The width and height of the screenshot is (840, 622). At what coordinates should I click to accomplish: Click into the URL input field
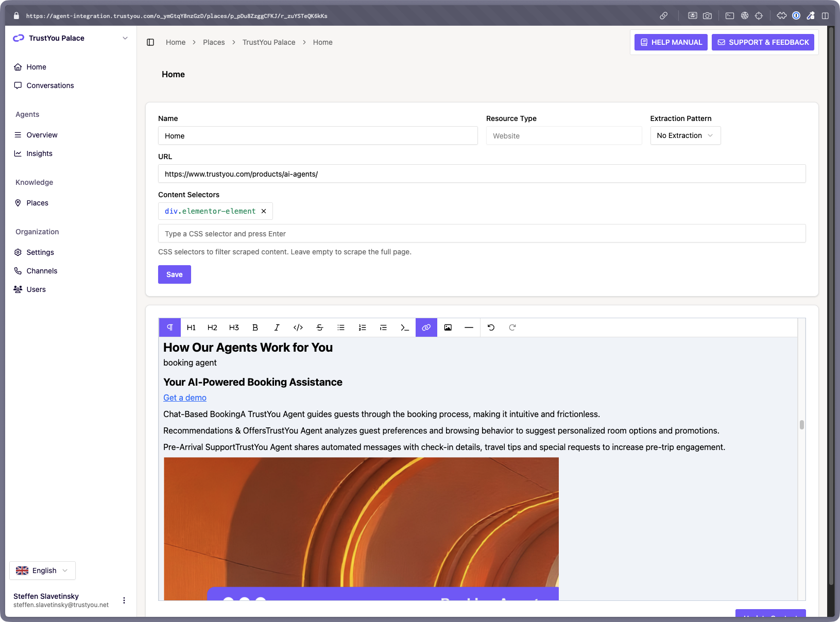pyautogui.click(x=482, y=174)
